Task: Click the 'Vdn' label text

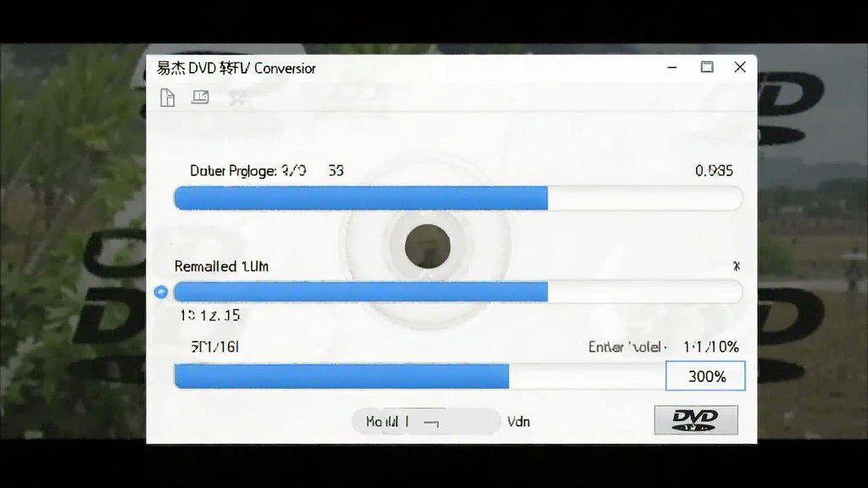Action: click(519, 422)
